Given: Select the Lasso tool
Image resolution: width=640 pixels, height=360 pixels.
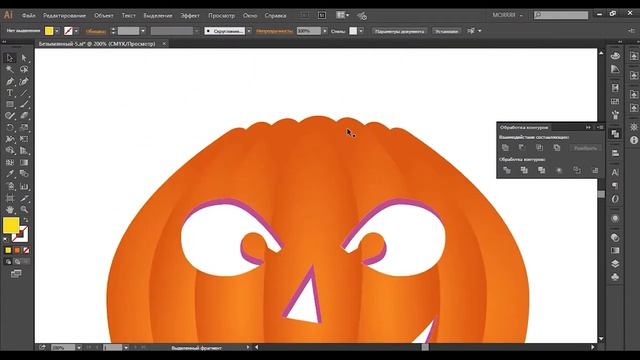Looking at the screenshot, I should pyautogui.click(x=24, y=69).
